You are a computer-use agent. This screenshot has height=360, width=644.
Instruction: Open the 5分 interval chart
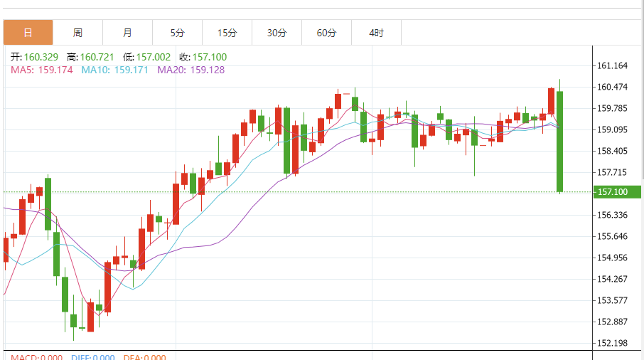click(x=177, y=33)
